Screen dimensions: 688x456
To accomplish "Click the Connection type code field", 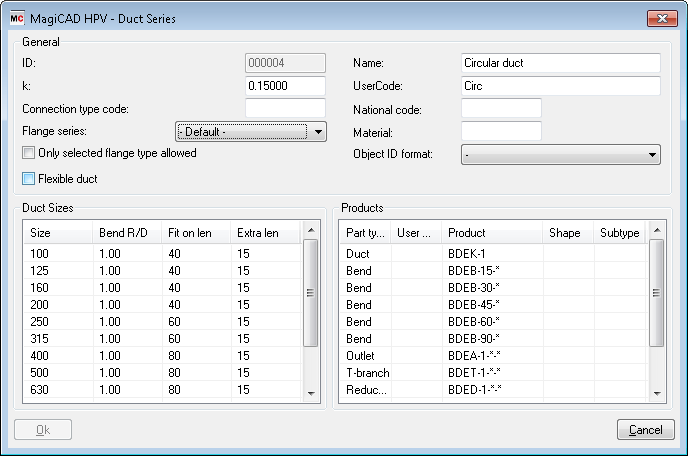I will pos(285,108).
